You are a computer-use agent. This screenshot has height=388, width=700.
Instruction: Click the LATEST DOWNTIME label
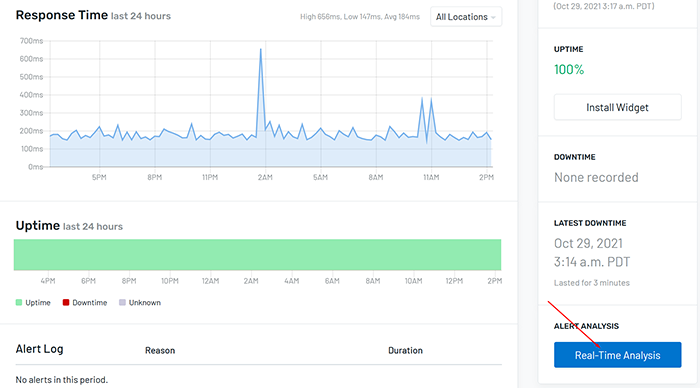pos(590,223)
